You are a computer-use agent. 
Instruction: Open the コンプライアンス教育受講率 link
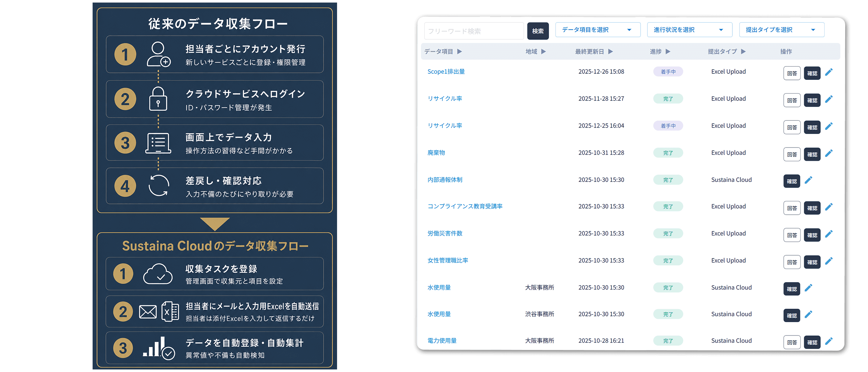point(465,206)
